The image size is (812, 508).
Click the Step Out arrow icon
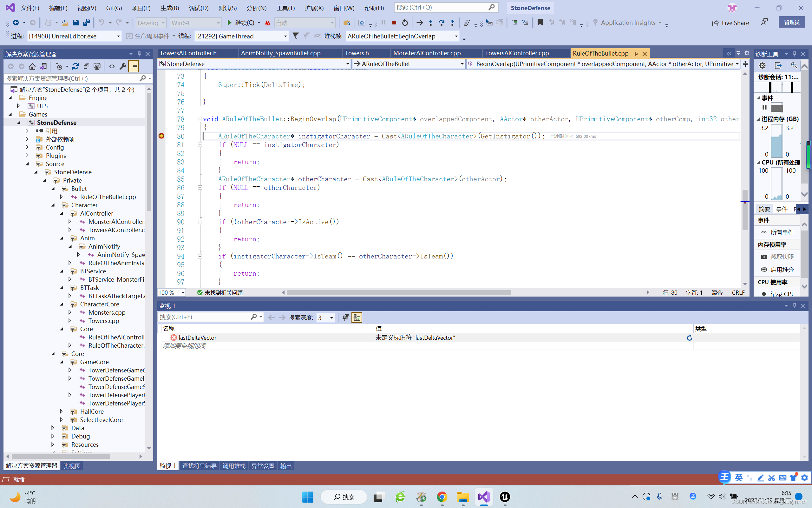click(x=452, y=23)
